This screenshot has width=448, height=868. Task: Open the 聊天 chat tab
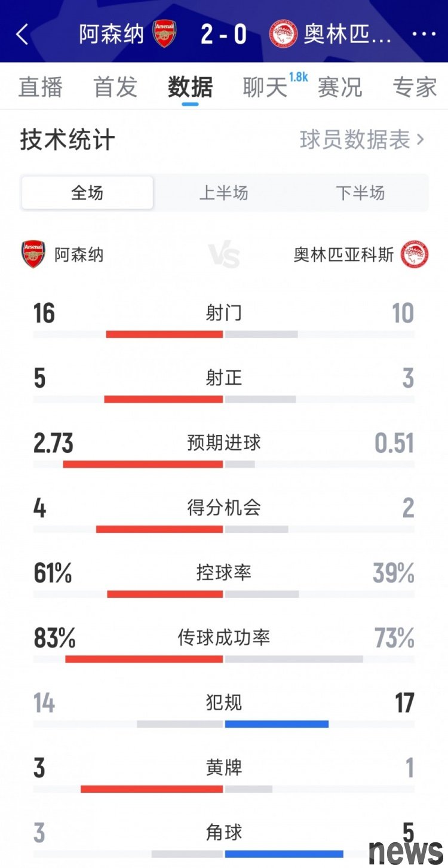(265, 87)
